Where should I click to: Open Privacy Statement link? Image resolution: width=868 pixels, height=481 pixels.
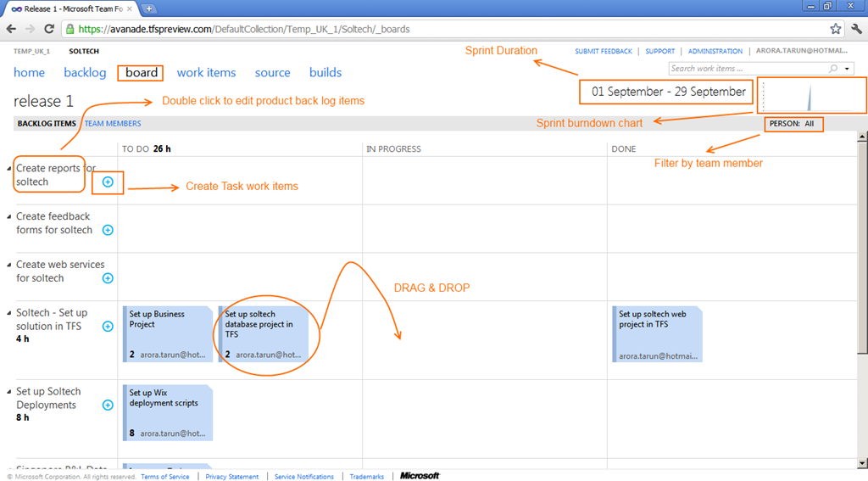coord(232,477)
